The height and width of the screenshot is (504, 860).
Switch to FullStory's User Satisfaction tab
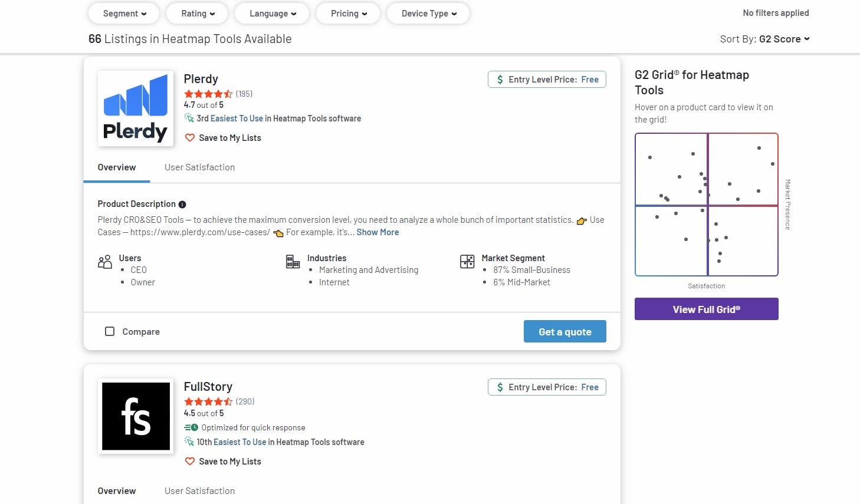199,491
